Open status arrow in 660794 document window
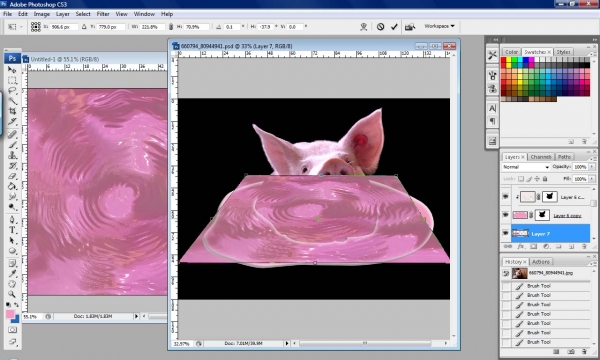 [x=287, y=344]
